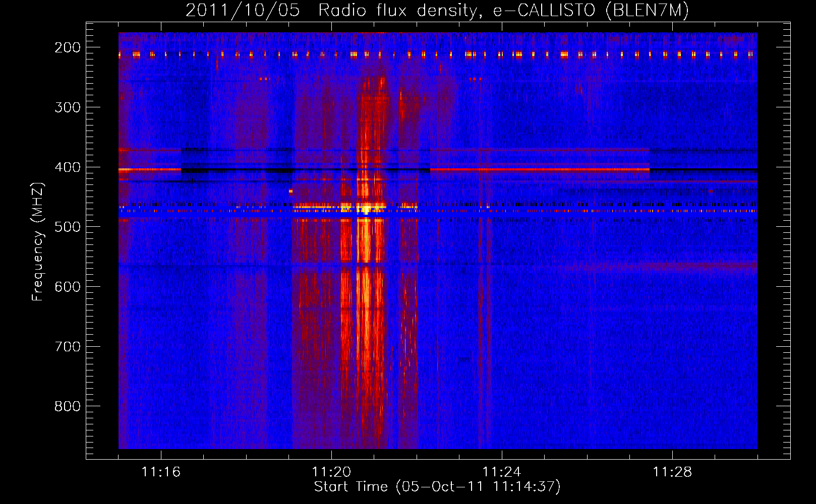Click the 11:16 time tick label
This screenshot has width=816, height=504.
(161, 472)
